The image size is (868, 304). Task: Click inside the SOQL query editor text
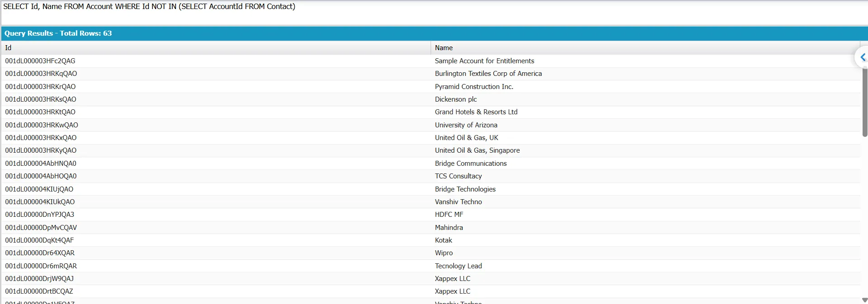[x=149, y=7]
